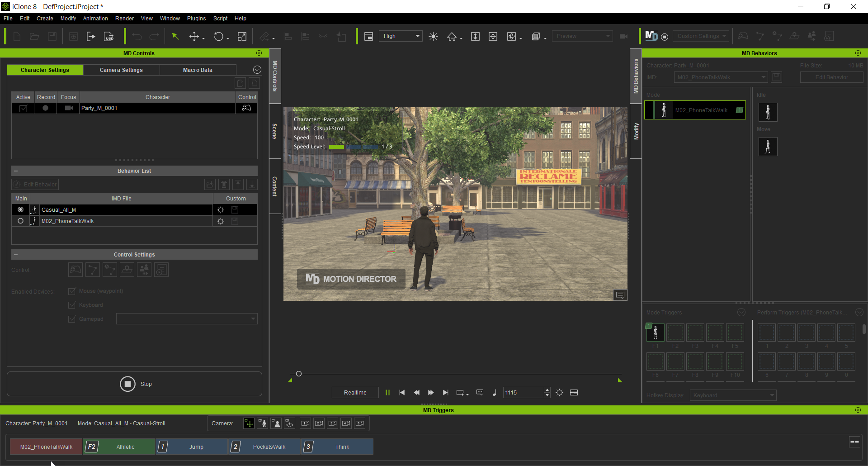Choose the Select object arrow tool
Screen dimensions: 868x466
(175, 36)
